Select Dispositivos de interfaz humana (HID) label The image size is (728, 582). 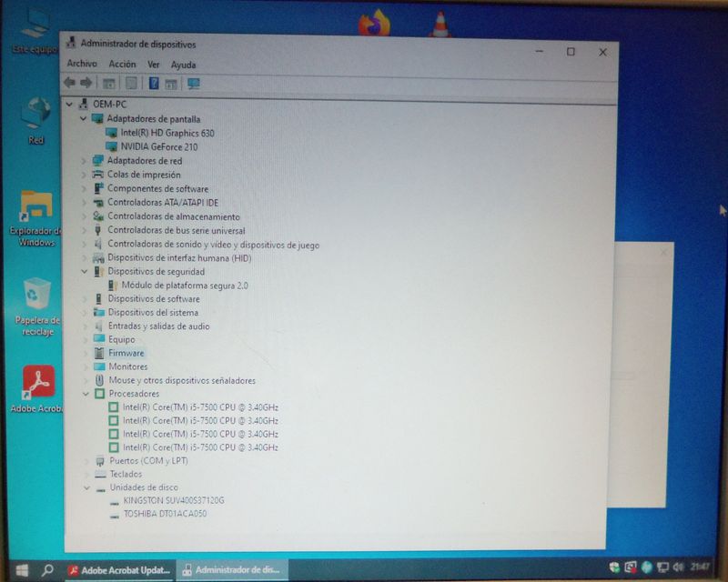pos(179,258)
